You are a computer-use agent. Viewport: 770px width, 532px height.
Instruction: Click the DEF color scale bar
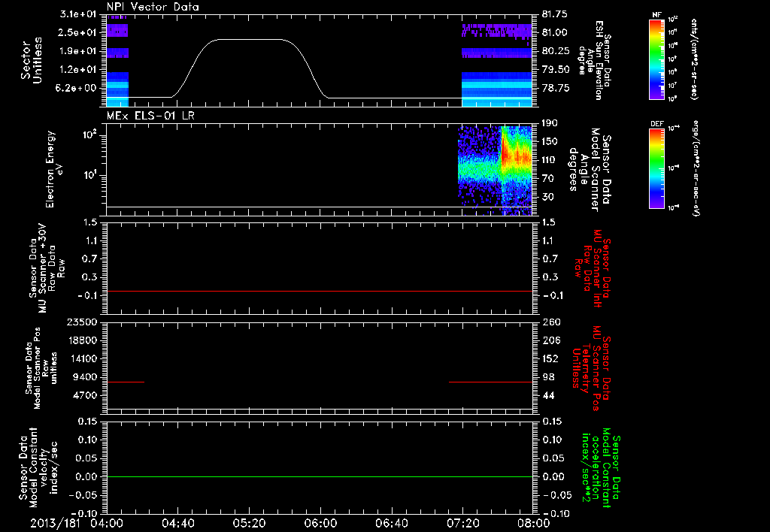(657, 168)
